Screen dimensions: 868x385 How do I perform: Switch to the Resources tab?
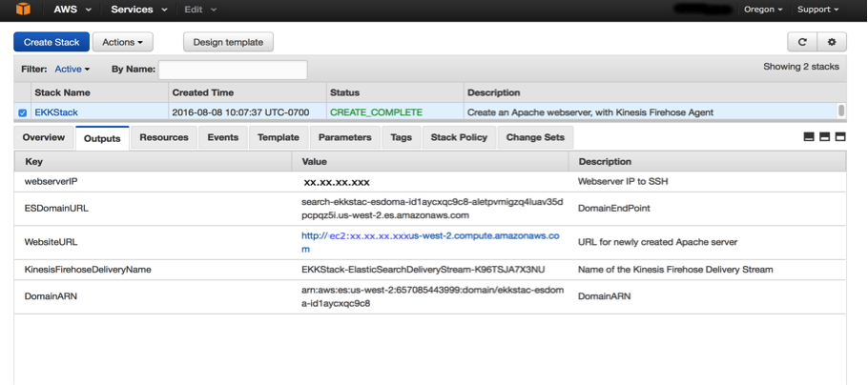tap(164, 137)
